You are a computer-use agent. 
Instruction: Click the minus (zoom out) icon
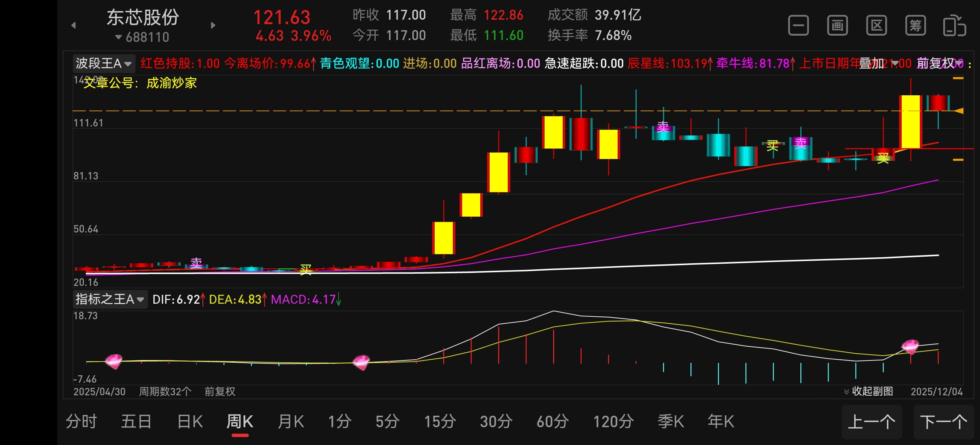tap(798, 26)
